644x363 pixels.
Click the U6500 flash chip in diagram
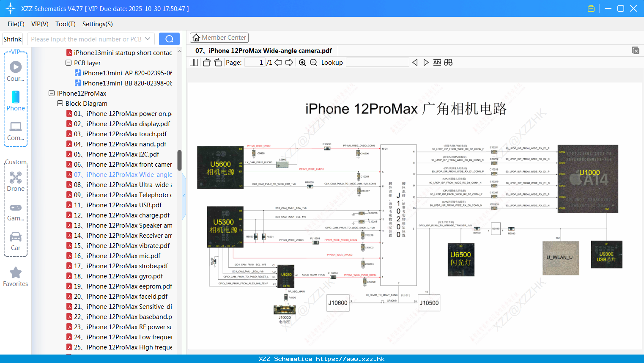tap(460, 259)
